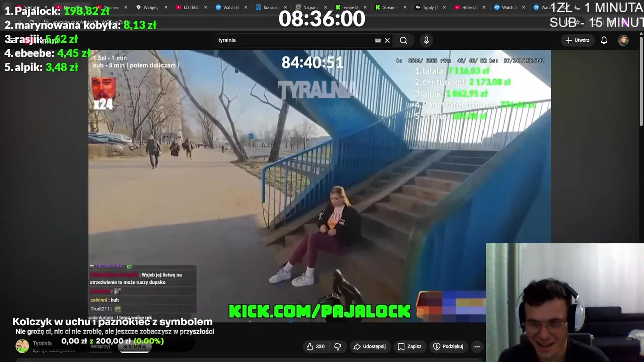Click the Podziękuj thanks button
644x362 pixels.
coord(448,346)
